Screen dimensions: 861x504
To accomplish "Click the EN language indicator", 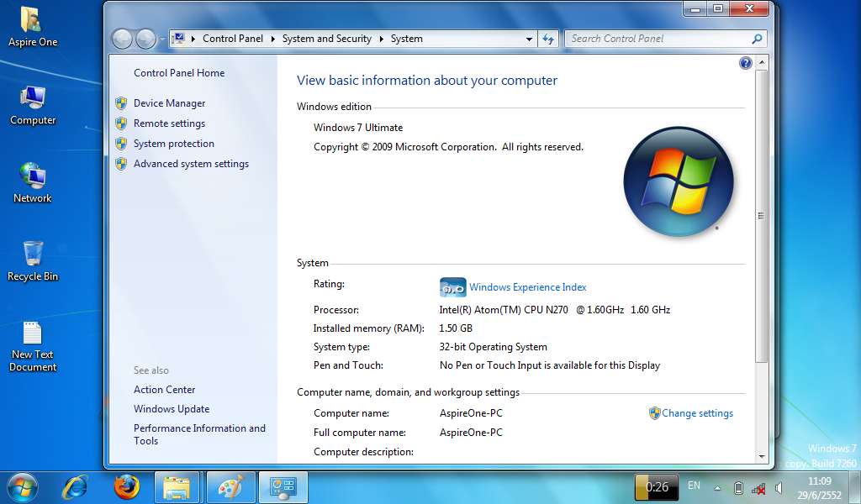I will (x=694, y=486).
